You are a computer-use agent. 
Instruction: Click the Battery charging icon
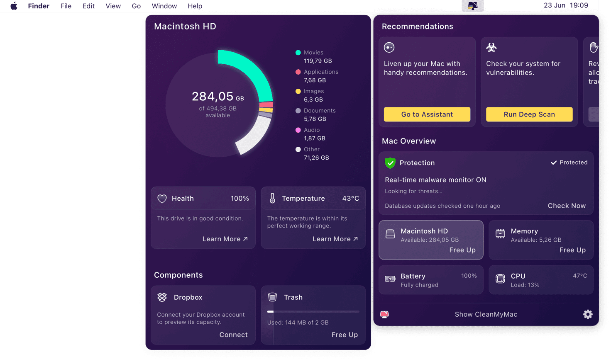click(390, 279)
